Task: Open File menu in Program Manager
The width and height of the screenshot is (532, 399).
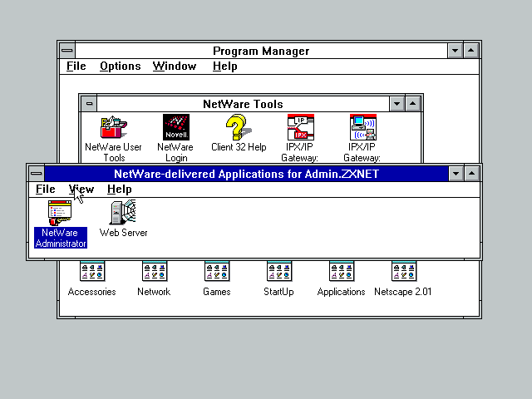Action: tap(76, 66)
